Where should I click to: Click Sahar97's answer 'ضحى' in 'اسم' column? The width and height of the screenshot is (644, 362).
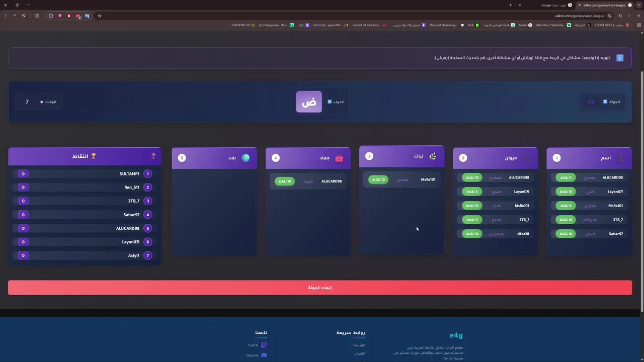point(590,234)
